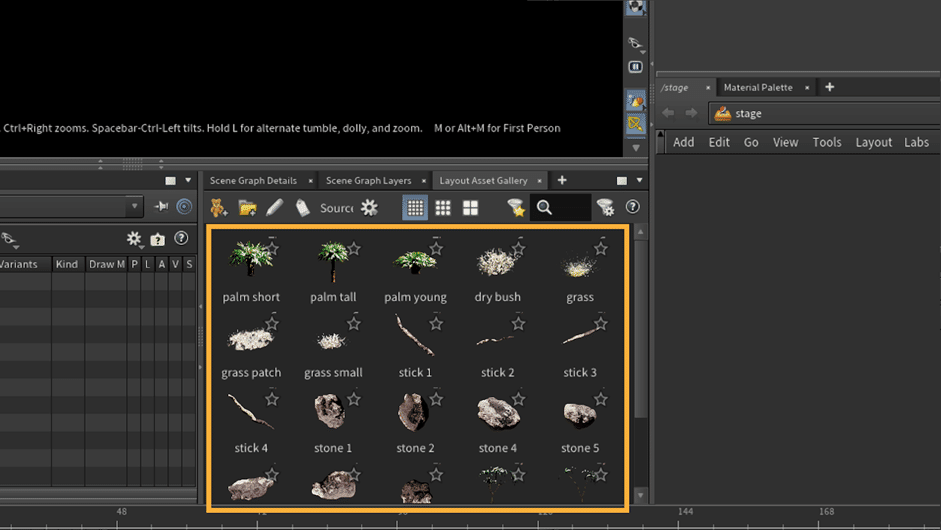Open the Material Palette tab

tap(757, 88)
